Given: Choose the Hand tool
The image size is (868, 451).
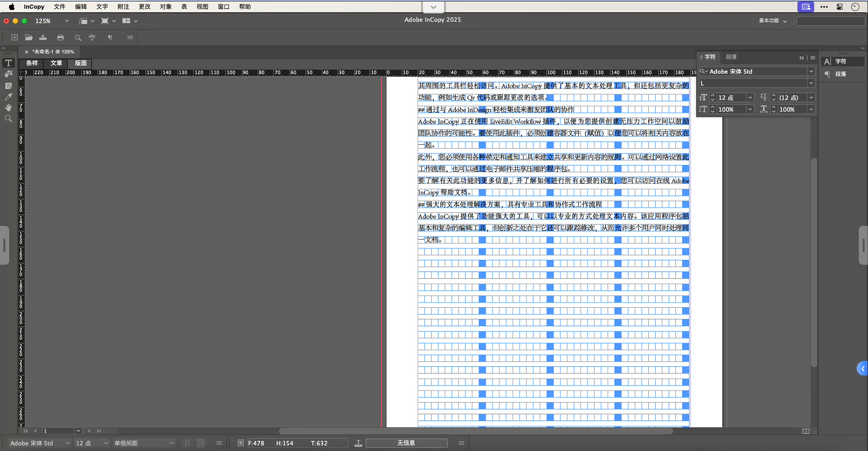Looking at the screenshot, I should pyautogui.click(x=8, y=107).
